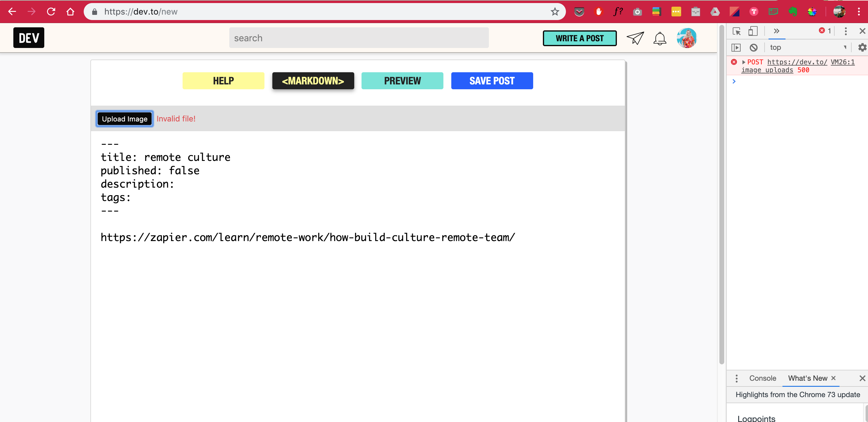This screenshot has width=868, height=422.
Task: Click inside the search field
Action: pos(359,38)
